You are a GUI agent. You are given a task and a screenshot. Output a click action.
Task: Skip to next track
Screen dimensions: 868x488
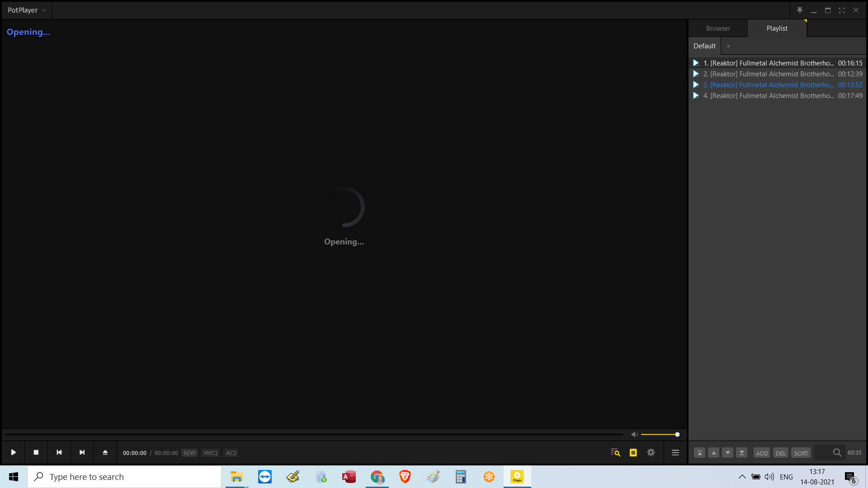(x=82, y=452)
